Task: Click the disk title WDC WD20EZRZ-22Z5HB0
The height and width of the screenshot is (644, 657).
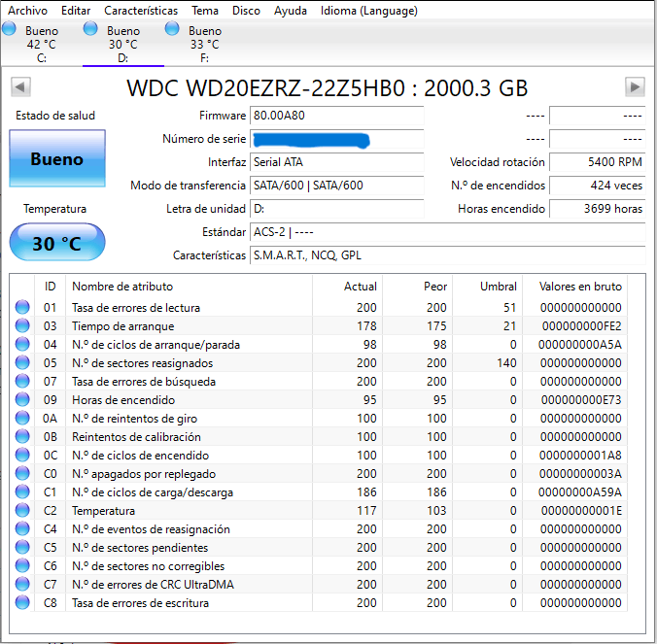Action: (265, 88)
